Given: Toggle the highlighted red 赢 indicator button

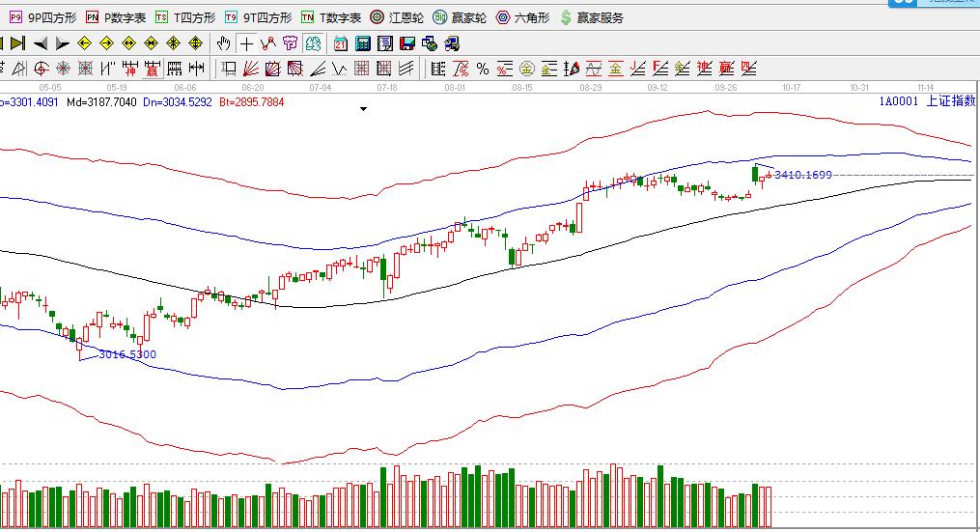Looking at the screenshot, I should tap(152, 69).
